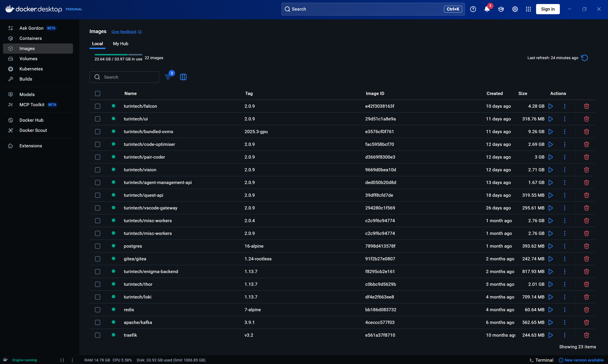
Task: Open the images filter options
Action: click(x=169, y=76)
